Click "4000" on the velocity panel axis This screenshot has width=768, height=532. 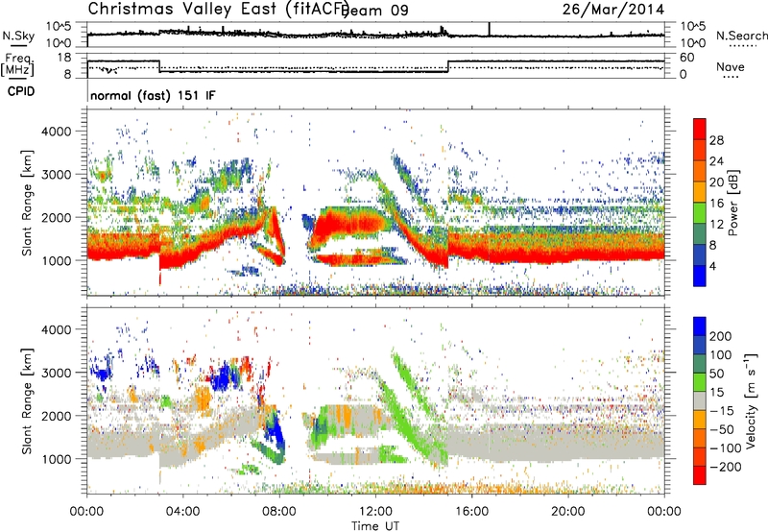(57, 329)
